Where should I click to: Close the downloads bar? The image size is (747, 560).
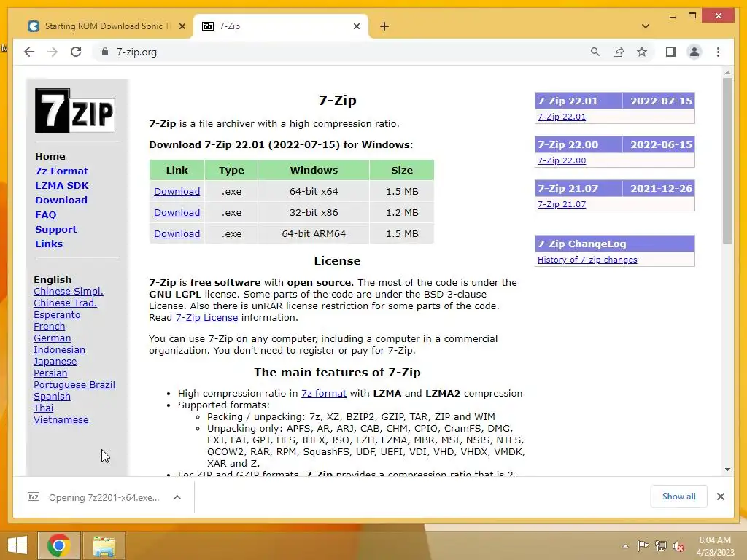click(720, 497)
